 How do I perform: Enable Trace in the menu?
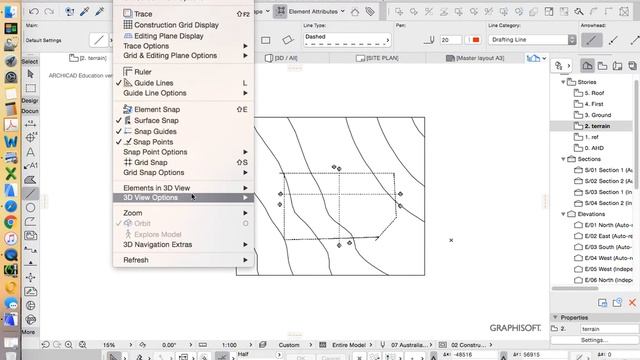(183, 14)
